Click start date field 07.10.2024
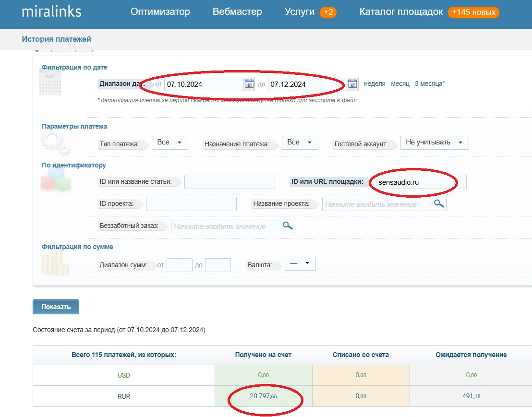Screen dimensions: 532x417 pos(204,84)
